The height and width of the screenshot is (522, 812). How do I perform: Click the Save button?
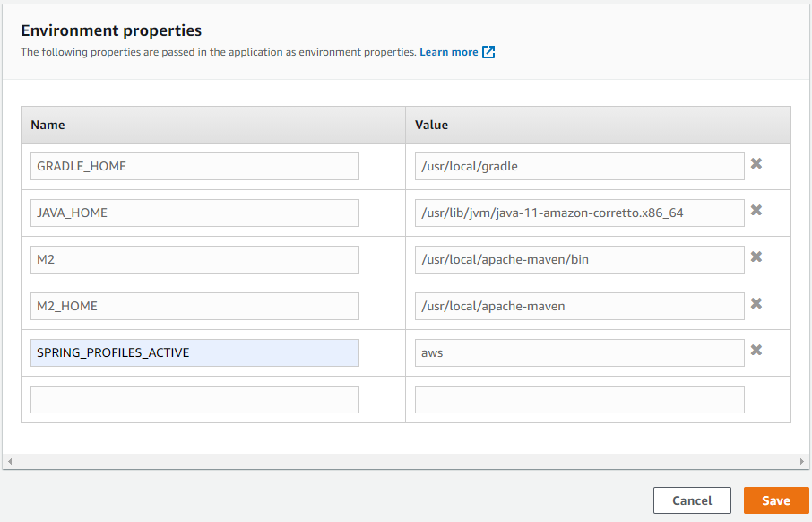776,500
